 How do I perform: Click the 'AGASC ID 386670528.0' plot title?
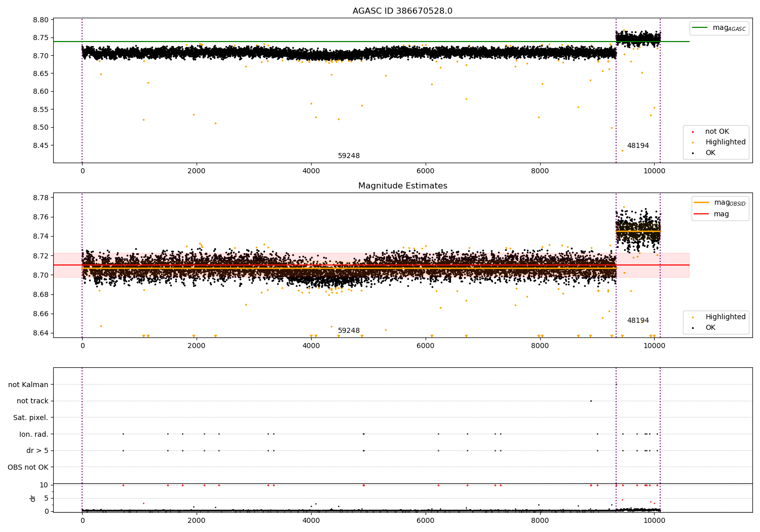coord(402,11)
